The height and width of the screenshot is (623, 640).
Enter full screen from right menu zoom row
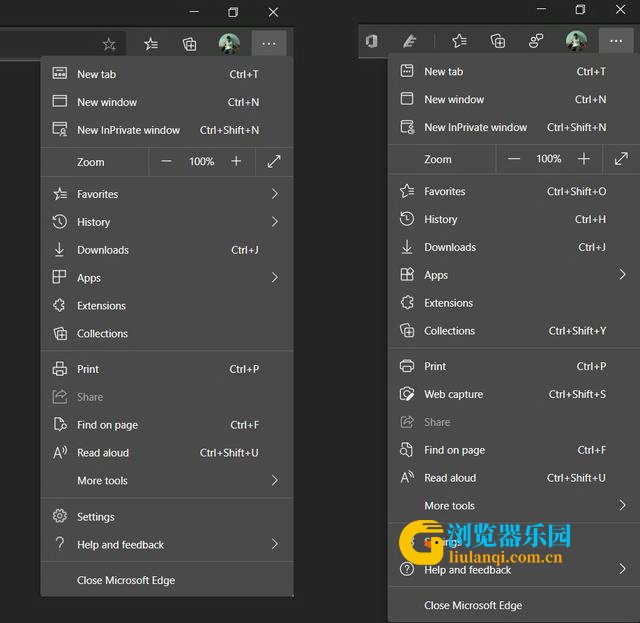click(x=621, y=158)
